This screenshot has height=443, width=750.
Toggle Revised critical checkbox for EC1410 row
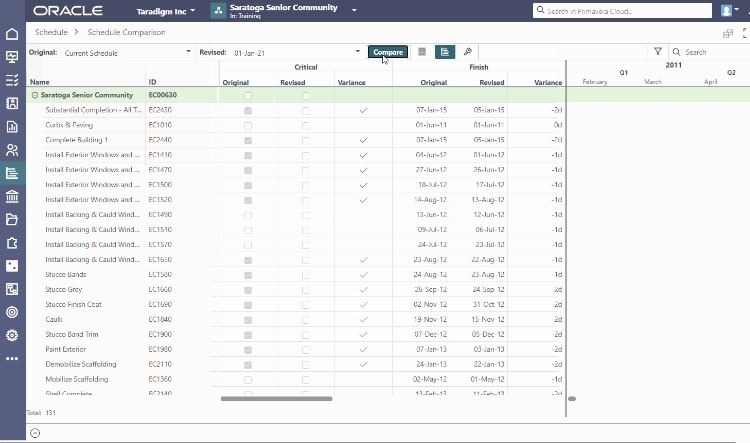[x=306, y=155]
